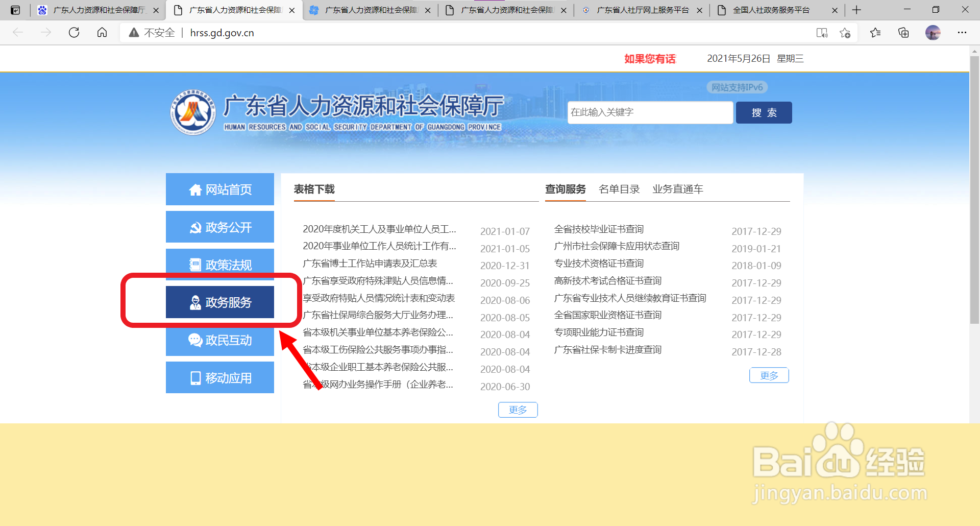Click the not-secure warning icon
The image size is (980, 526).
point(134,33)
